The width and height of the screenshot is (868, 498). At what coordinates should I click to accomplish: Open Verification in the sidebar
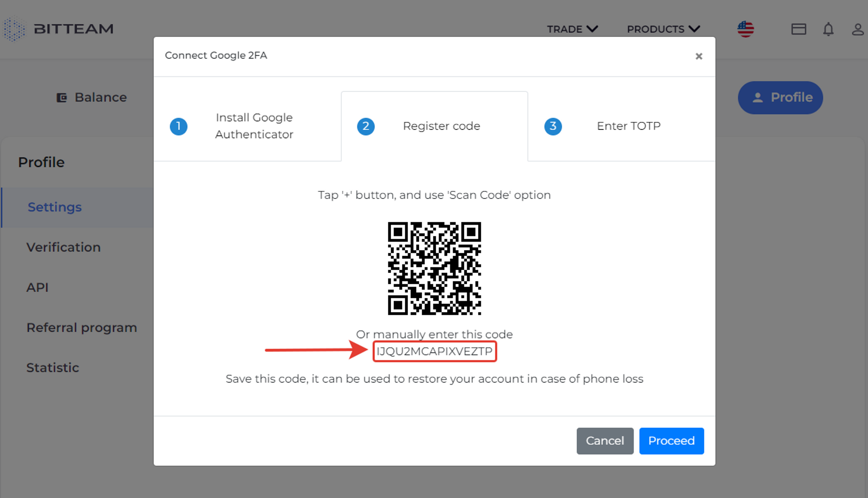click(63, 247)
